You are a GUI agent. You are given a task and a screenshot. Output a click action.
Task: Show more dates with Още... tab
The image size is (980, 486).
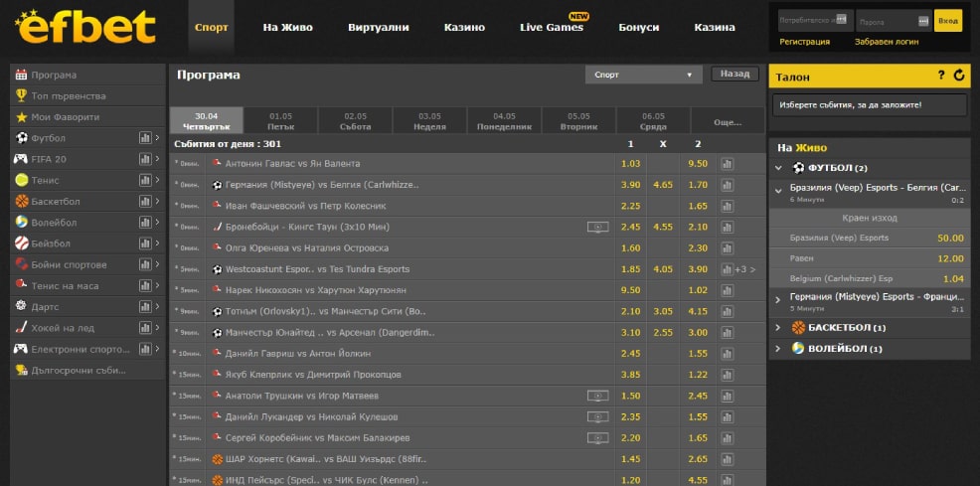coord(728,121)
